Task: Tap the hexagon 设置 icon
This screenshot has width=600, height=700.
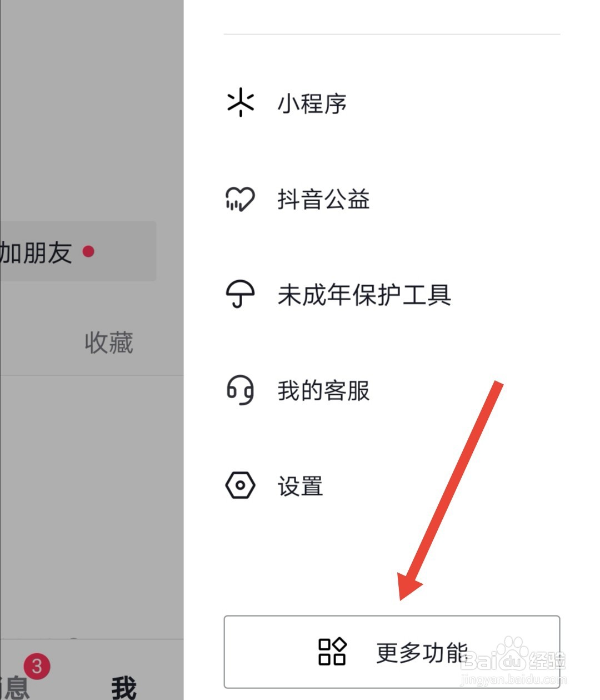Action: [x=240, y=485]
